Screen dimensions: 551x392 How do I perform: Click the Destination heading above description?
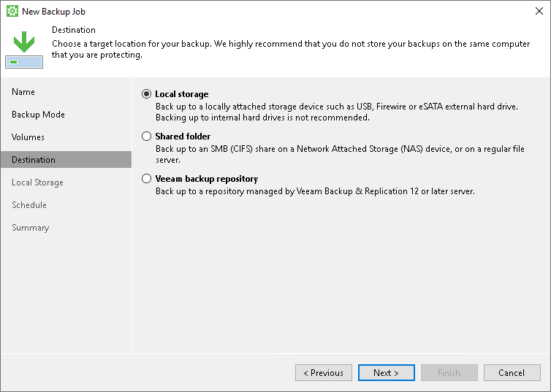tap(74, 30)
